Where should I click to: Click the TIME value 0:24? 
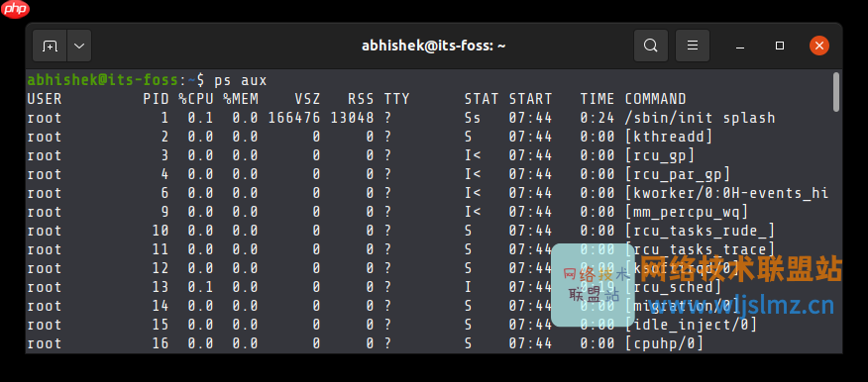pos(597,118)
